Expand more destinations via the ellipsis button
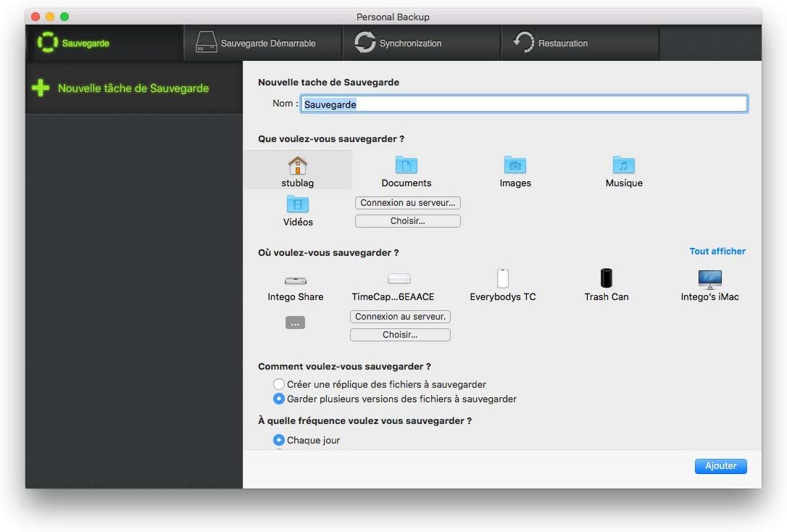 (295, 322)
